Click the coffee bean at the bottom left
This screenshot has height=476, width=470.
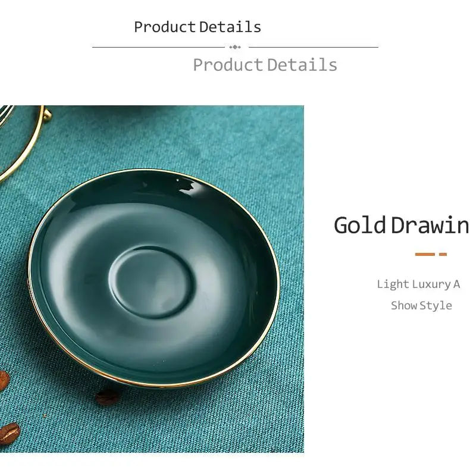coord(10,433)
